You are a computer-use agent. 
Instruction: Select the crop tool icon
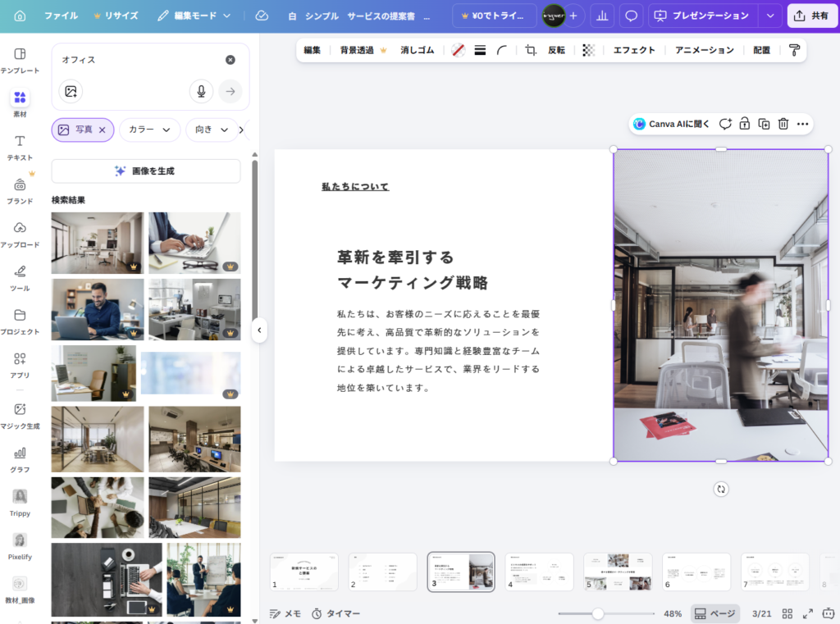[x=531, y=50]
